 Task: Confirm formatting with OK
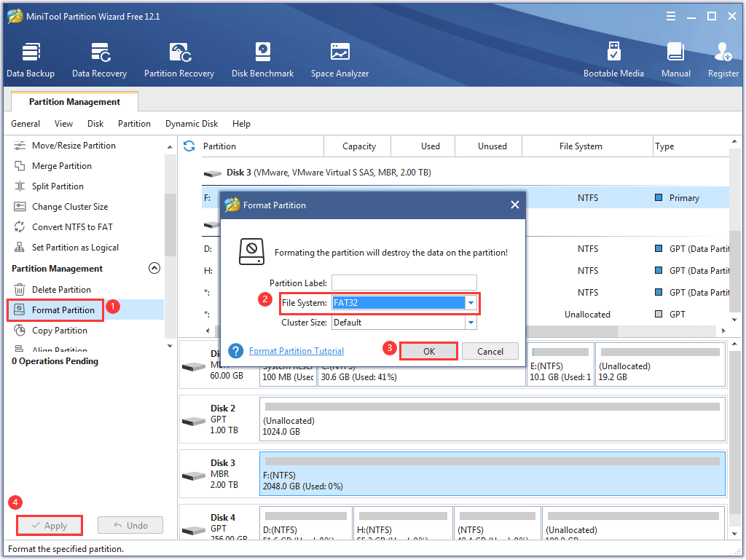pyautogui.click(x=428, y=351)
